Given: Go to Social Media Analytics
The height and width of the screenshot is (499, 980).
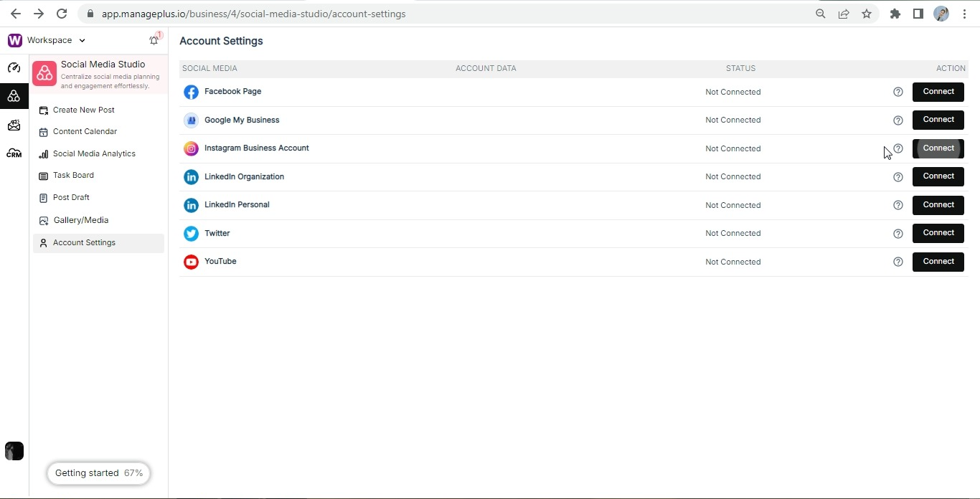Looking at the screenshot, I should tap(98, 153).
